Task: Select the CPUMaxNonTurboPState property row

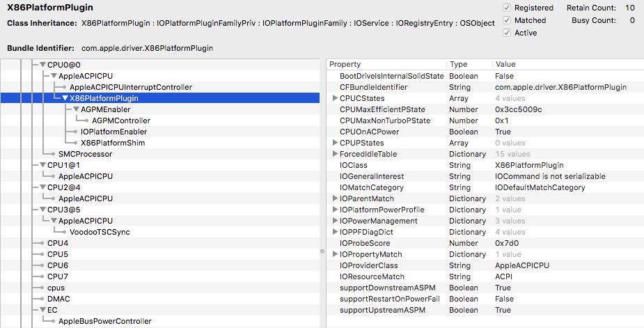Action: [485, 120]
